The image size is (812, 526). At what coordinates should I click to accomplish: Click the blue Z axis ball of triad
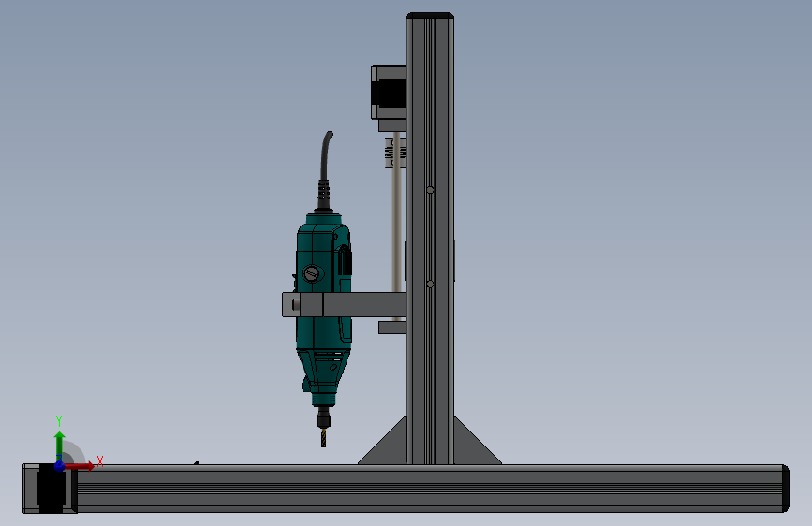59,466
